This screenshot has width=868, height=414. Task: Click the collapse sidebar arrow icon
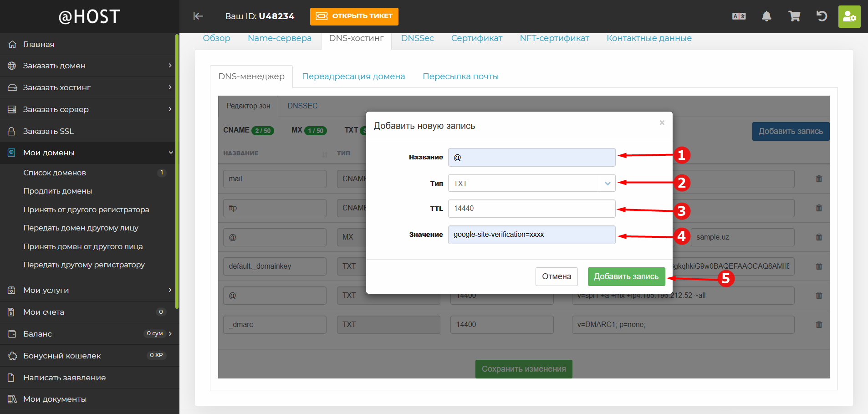(x=198, y=16)
